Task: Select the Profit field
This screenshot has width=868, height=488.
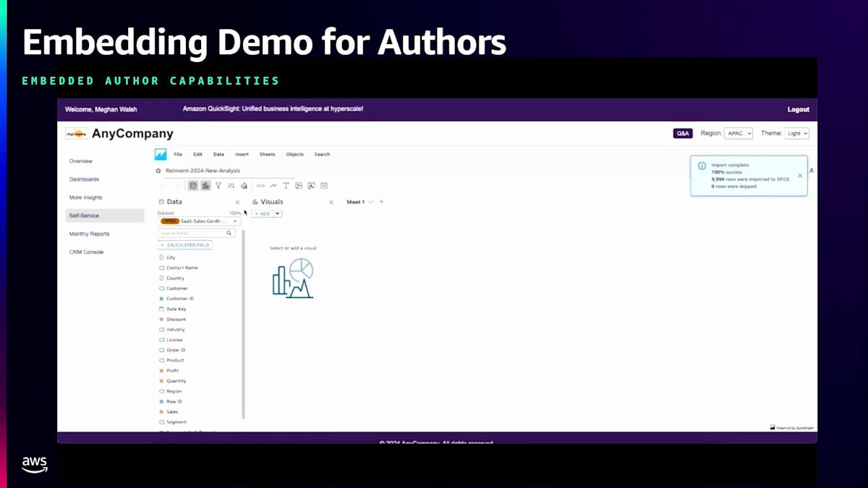Action: pos(172,370)
